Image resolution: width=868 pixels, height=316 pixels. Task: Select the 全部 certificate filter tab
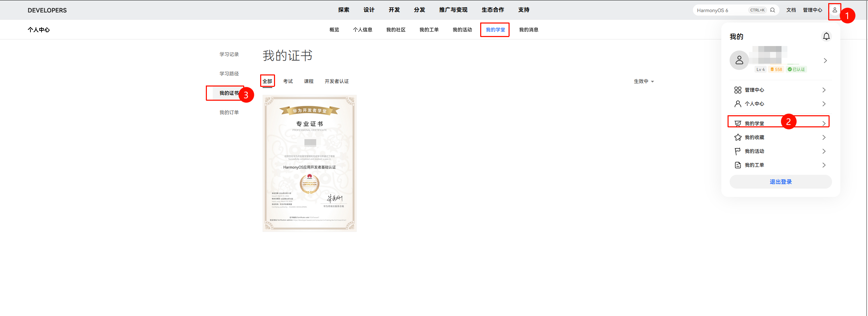(267, 81)
